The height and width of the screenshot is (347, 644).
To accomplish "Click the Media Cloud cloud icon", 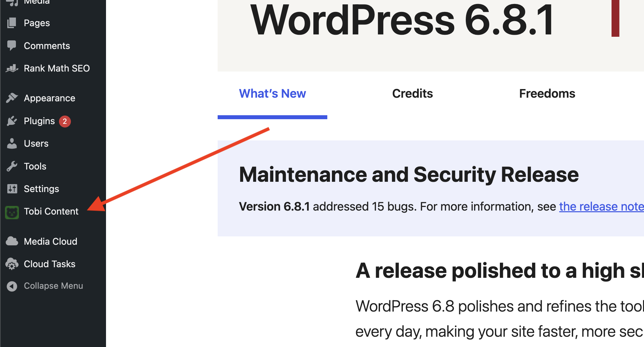I will 12,241.
